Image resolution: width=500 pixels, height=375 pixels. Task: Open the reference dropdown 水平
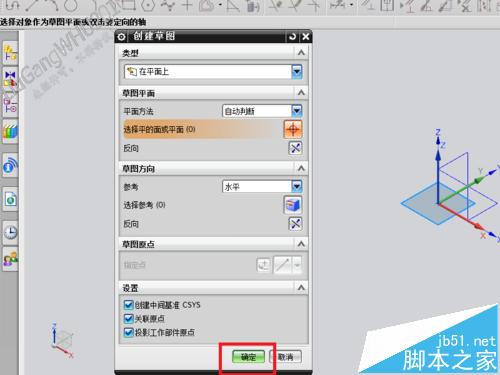point(262,186)
